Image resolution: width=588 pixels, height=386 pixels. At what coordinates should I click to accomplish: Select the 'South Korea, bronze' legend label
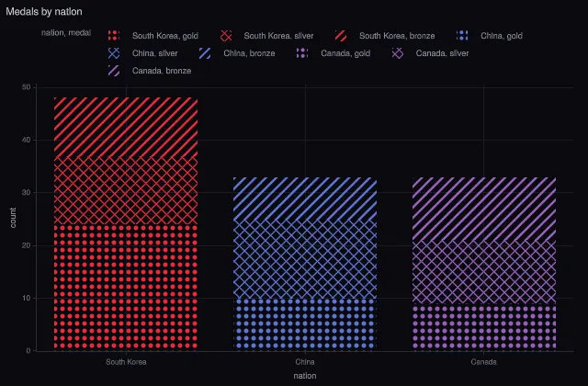coord(397,36)
